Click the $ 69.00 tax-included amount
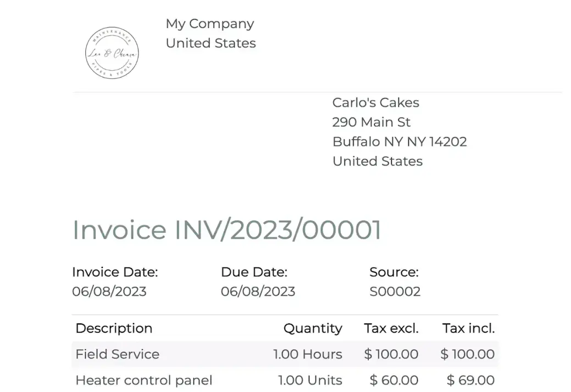Viewport: 571px width, 392px height. coord(470,380)
